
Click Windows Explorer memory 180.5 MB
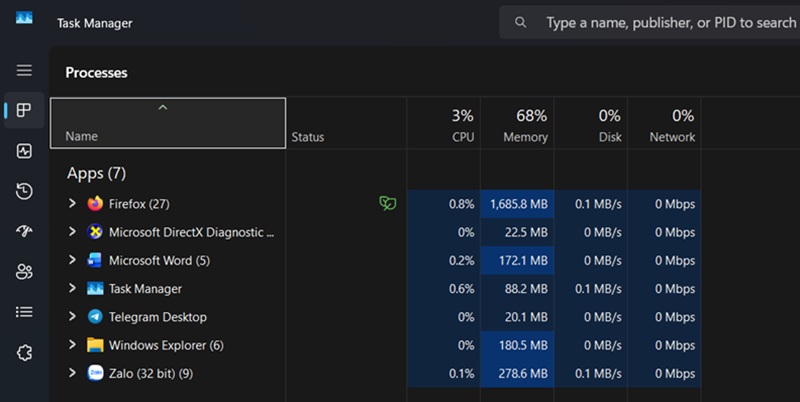523,345
